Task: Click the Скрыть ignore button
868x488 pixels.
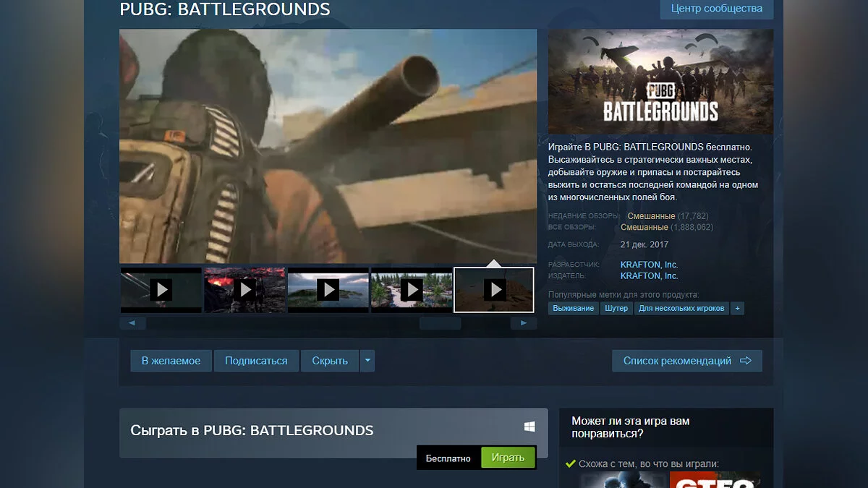Action: click(x=330, y=361)
